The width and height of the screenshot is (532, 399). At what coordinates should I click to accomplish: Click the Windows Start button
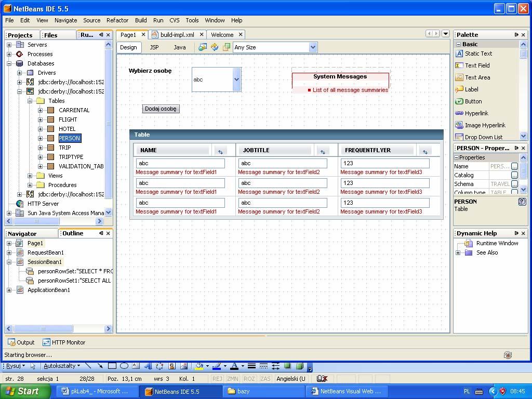(25, 391)
